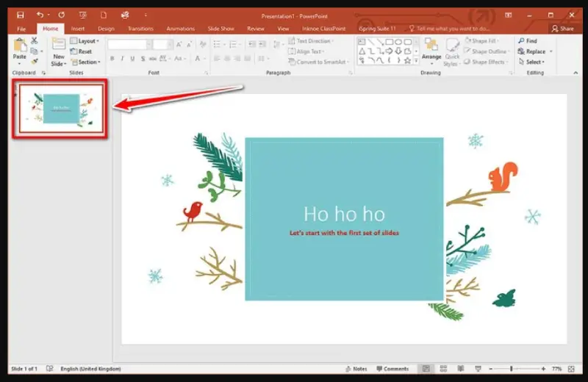588x382 pixels.
Task: Switch to Normal view in status bar
Action: [426, 369]
